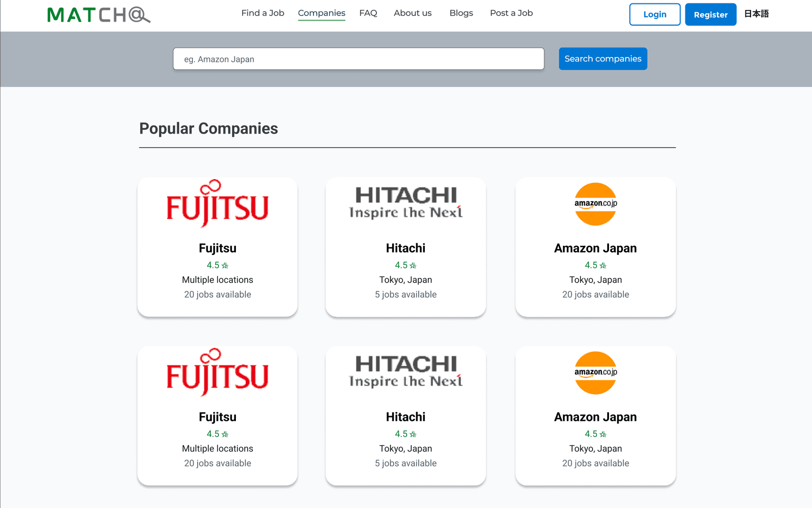Select the first row's Hitachi company name
812x508 pixels.
(406, 248)
